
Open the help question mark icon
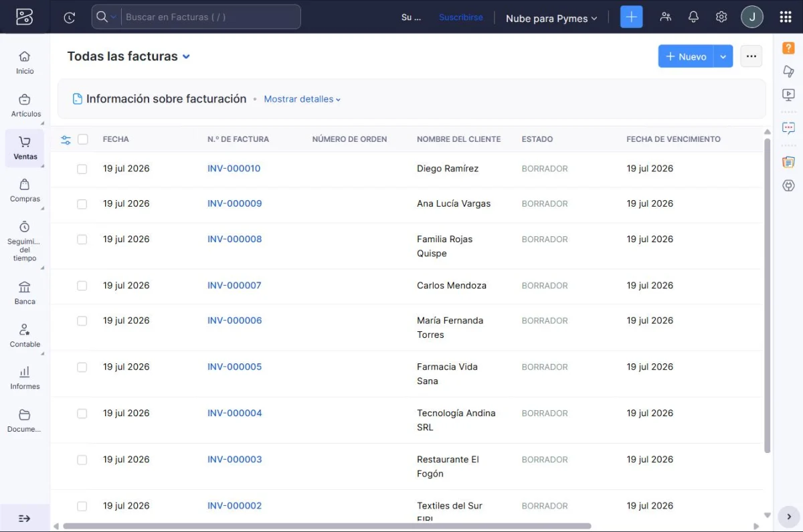[x=788, y=48]
